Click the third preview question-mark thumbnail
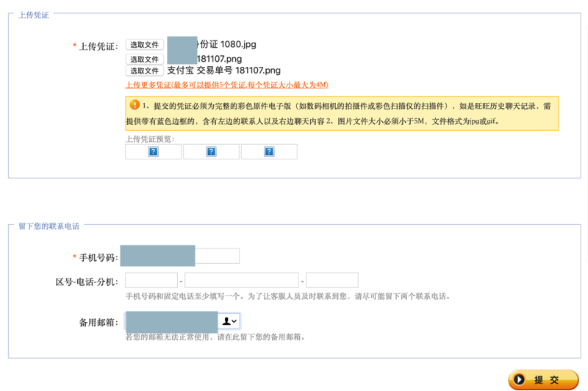The image size is (588, 391). pos(269,152)
